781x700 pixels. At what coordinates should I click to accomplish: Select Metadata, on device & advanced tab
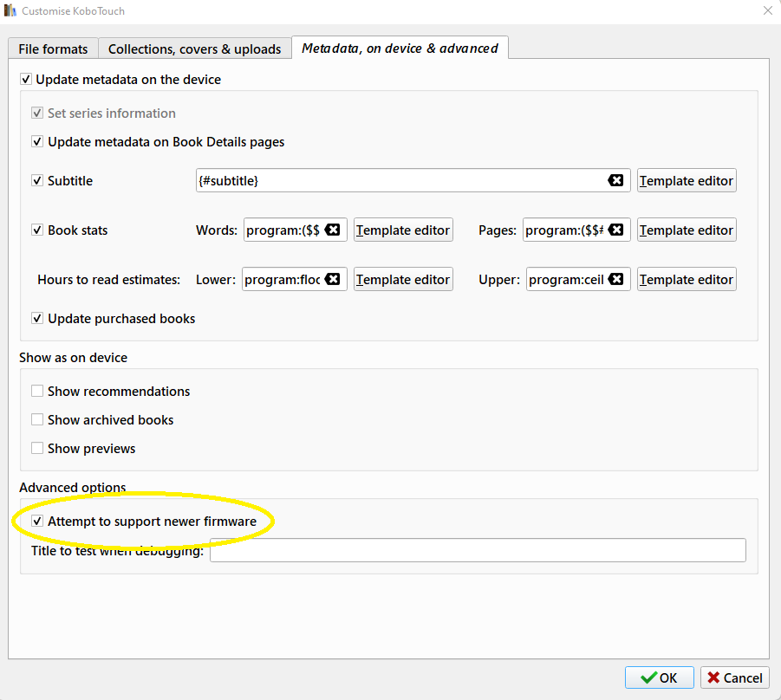[x=400, y=48]
